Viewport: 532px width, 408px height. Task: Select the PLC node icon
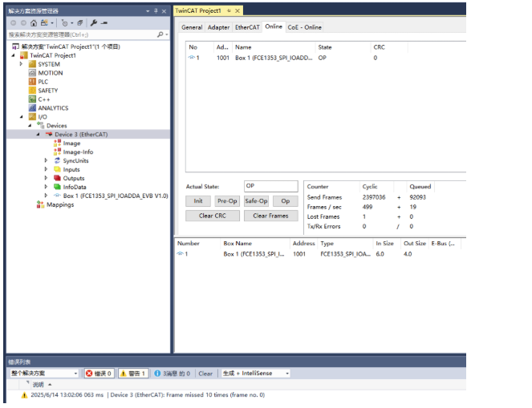(32, 82)
